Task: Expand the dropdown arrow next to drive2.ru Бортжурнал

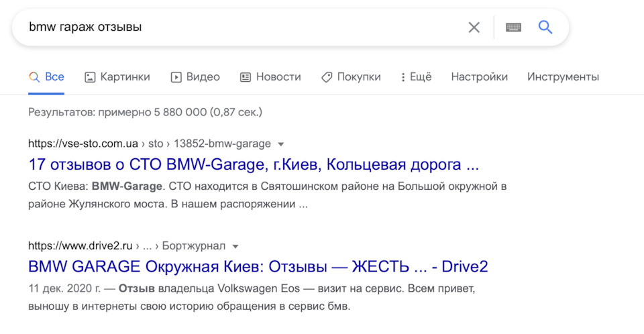Action: [235, 247]
